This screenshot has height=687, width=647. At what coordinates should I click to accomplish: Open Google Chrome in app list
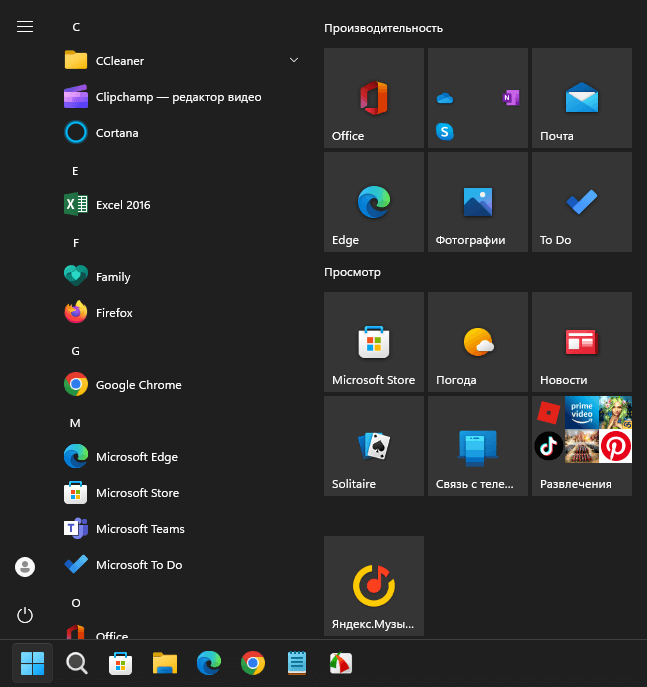point(182,385)
